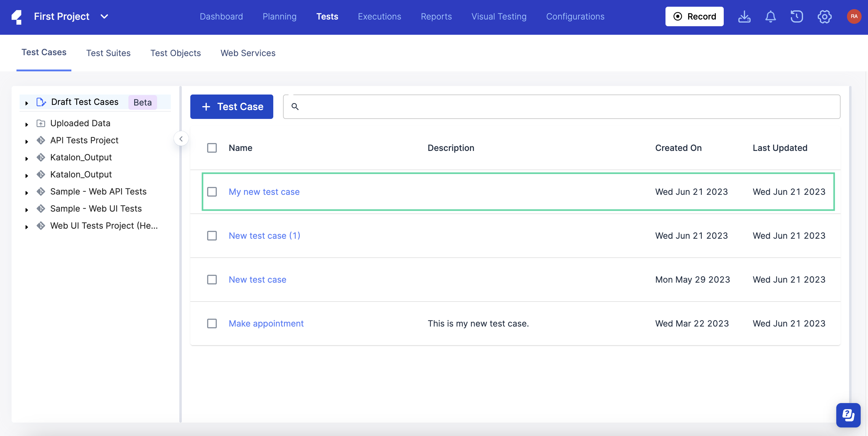Image resolution: width=868 pixels, height=436 pixels.
Task: Click the Add Test Case button
Action: click(232, 106)
